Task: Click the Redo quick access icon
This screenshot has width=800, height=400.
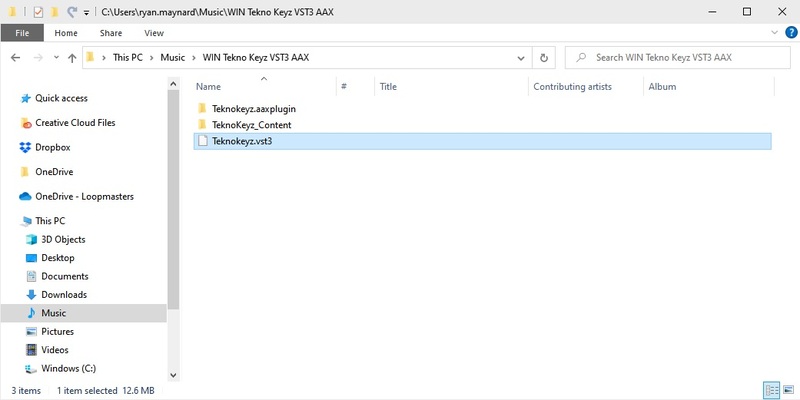Action: pos(72,12)
